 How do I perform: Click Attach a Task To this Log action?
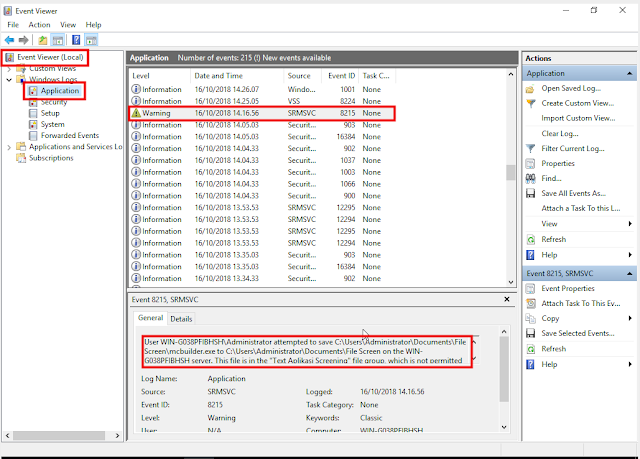tap(580, 208)
